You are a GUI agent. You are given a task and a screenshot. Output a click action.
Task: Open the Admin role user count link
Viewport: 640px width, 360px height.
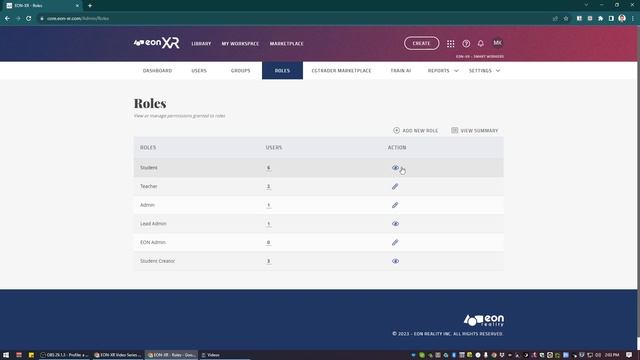tap(268, 205)
